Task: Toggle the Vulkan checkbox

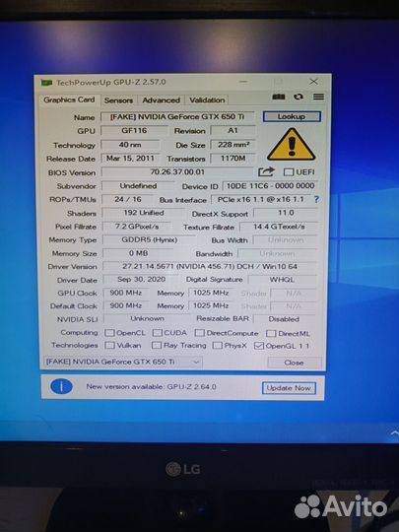Action: pyautogui.click(x=109, y=346)
